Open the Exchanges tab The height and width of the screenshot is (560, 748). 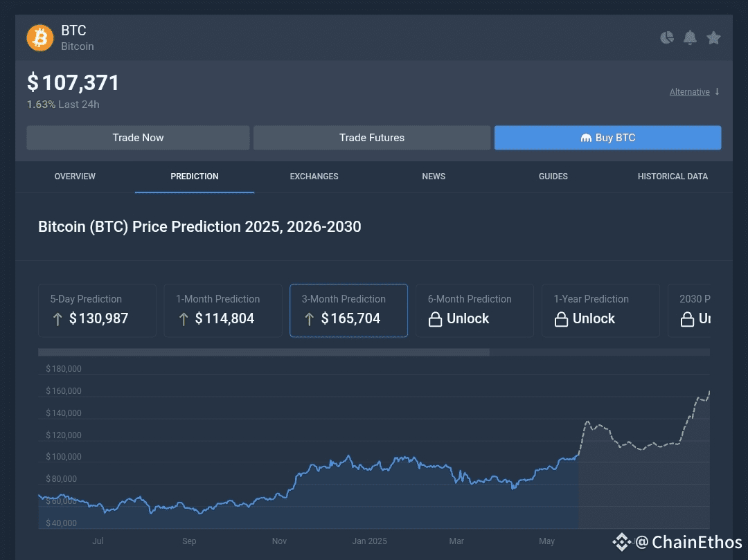[314, 177]
